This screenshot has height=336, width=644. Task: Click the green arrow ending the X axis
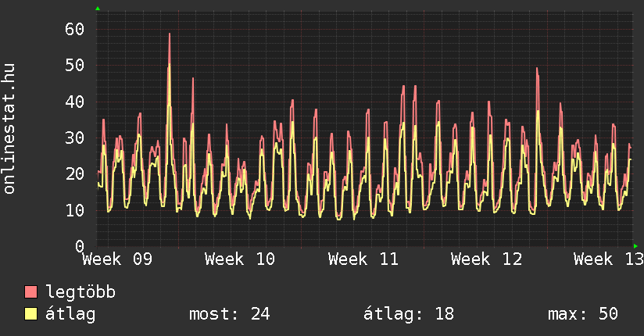[x=635, y=246]
